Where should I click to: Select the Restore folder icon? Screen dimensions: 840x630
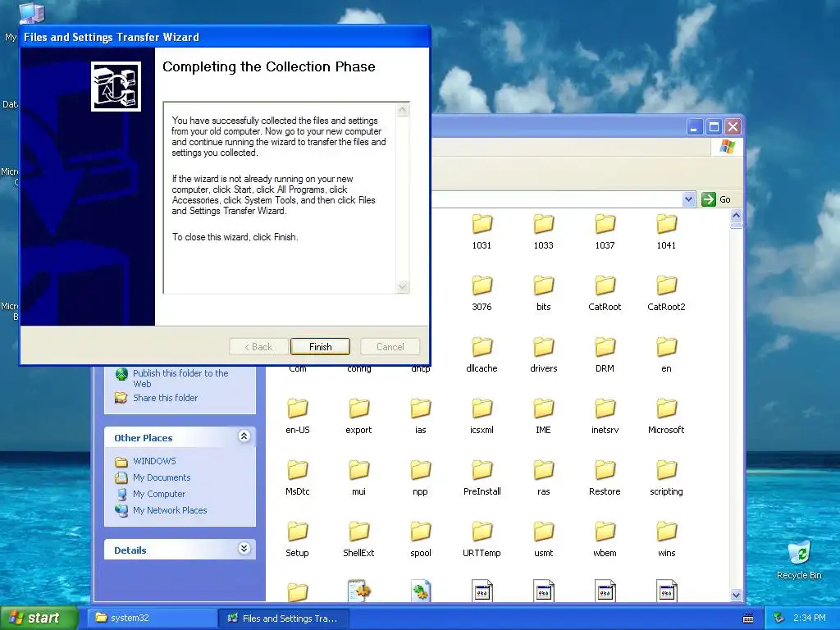point(605,470)
